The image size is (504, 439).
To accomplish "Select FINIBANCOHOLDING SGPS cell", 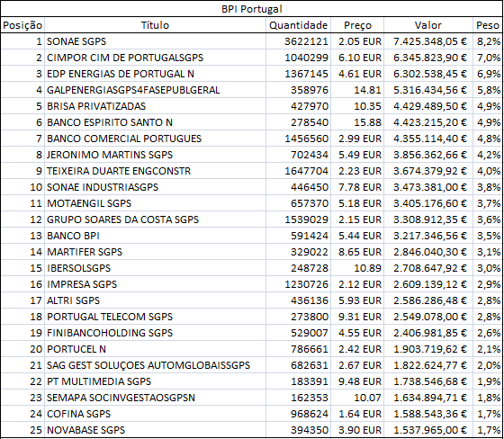I will coord(155,333).
